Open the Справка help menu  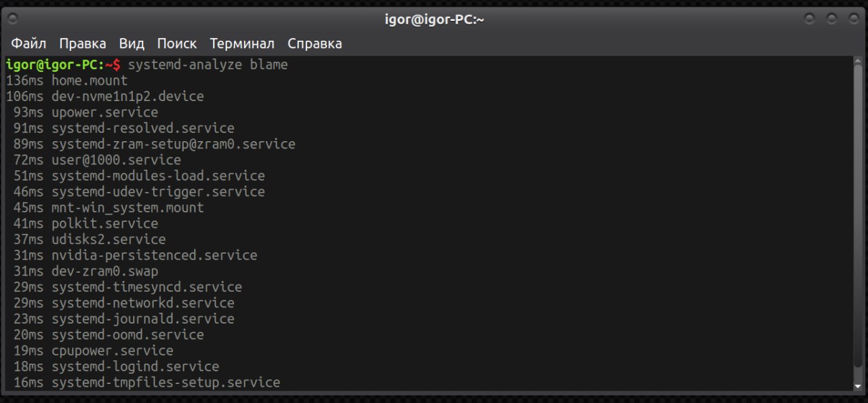click(x=314, y=43)
